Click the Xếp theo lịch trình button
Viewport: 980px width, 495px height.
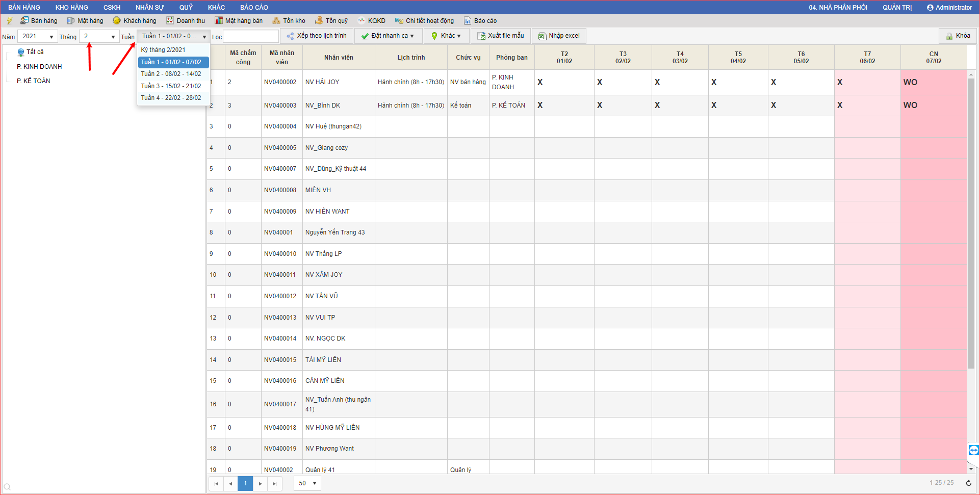(317, 36)
